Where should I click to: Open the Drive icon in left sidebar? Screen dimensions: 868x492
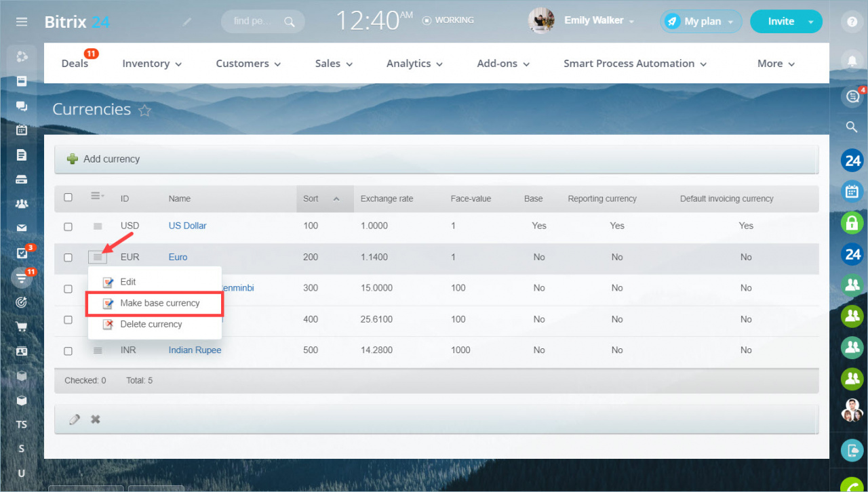22,180
